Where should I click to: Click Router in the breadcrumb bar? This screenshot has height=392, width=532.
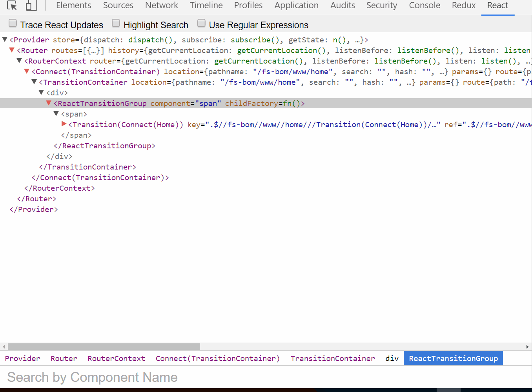64,358
